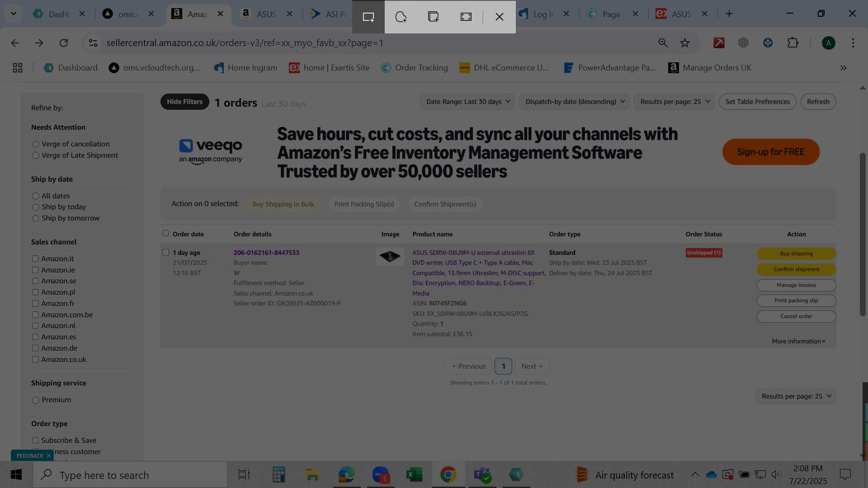Bookmark this page with the star
Image resolution: width=868 pixels, height=488 pixels.
click(685, 43)
